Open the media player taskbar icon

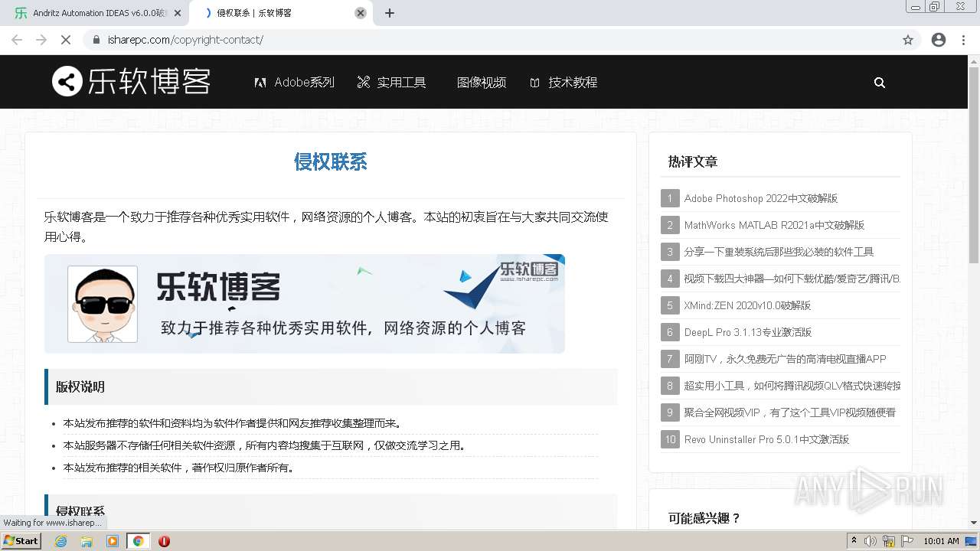[113, 541]
